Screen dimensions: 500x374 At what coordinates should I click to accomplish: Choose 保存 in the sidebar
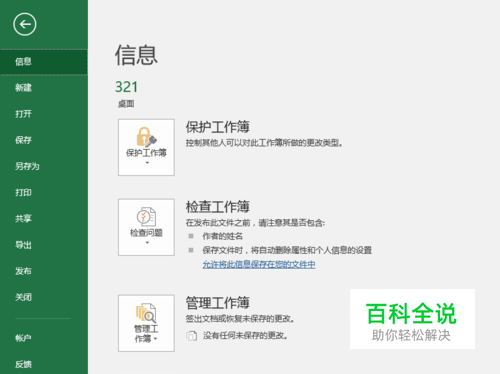(x=44, y=140)
